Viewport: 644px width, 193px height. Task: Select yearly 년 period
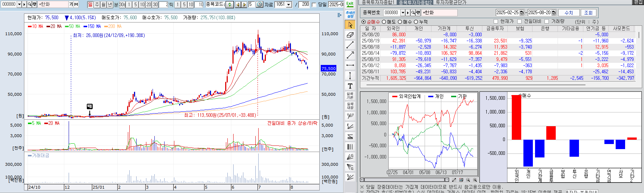110,4
